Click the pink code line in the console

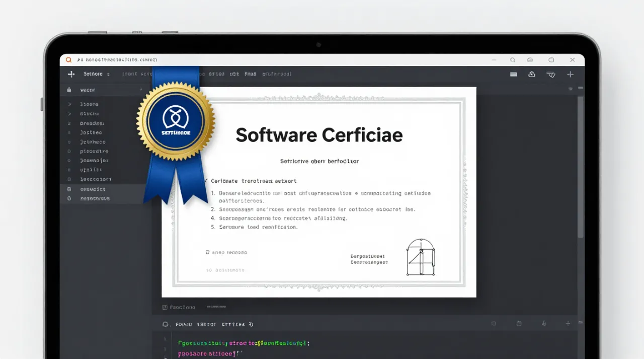(x=210, y=354)
